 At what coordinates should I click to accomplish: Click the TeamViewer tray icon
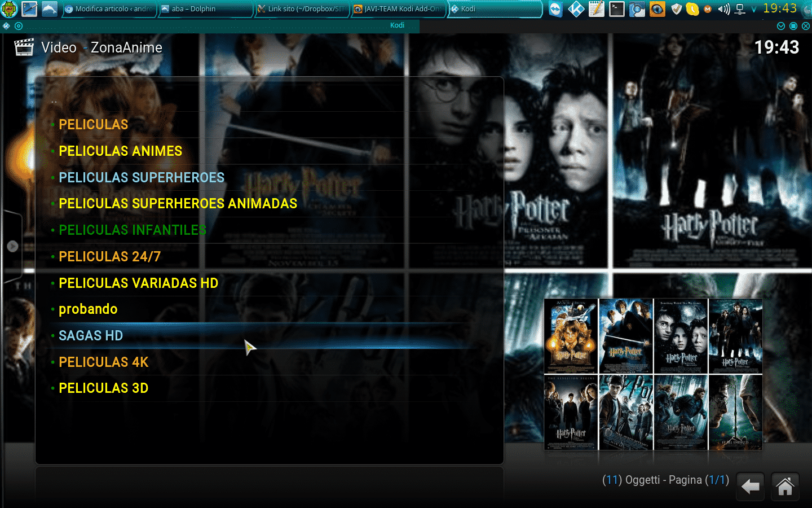(x=556, y=9)
